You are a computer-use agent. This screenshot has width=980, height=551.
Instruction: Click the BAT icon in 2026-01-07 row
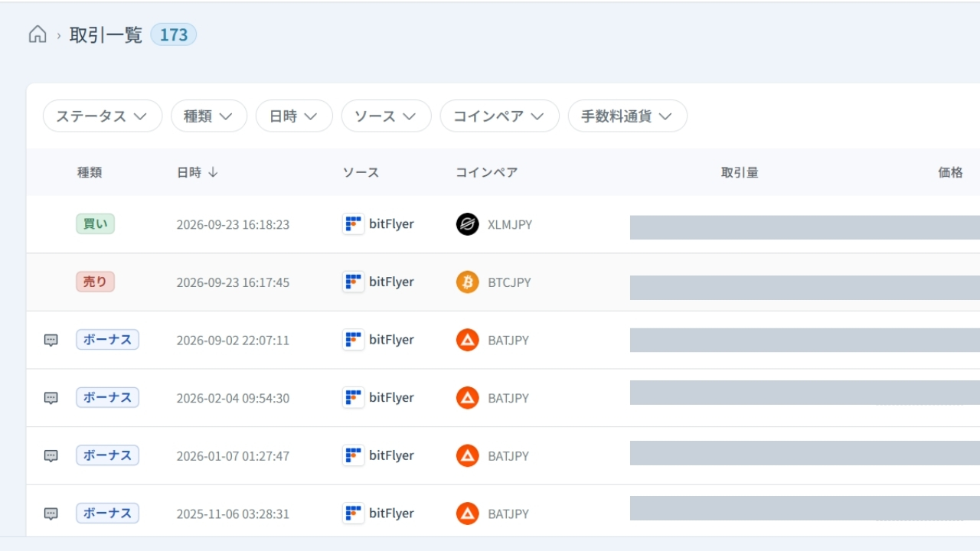click(467, 455)
